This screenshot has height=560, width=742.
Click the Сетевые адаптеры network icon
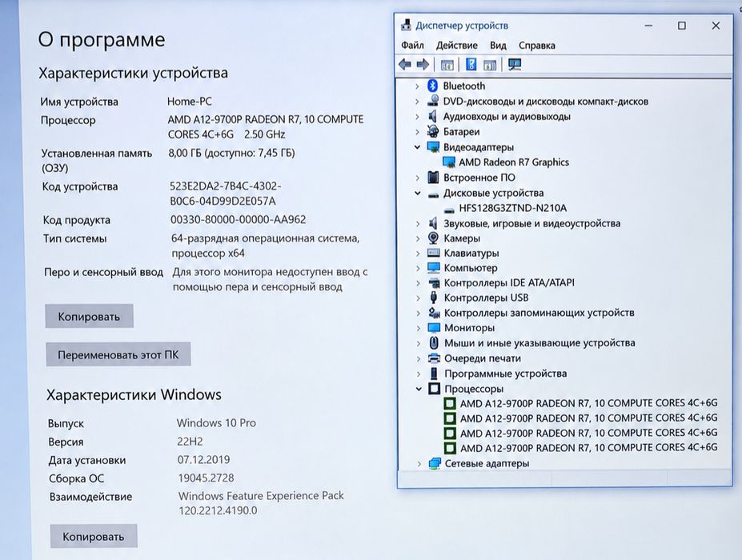tap(435, 463)
